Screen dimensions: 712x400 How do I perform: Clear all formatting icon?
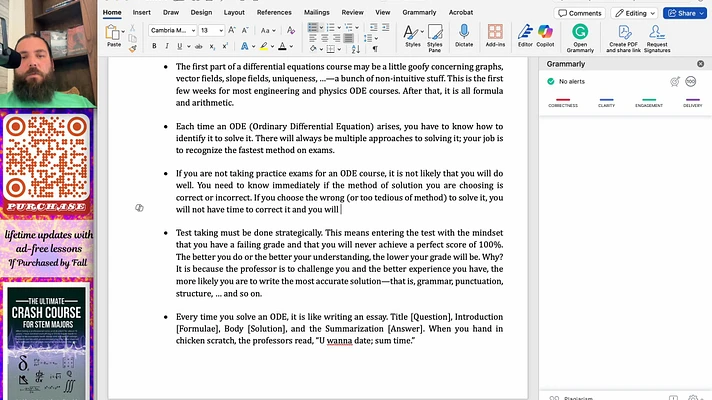291,30
